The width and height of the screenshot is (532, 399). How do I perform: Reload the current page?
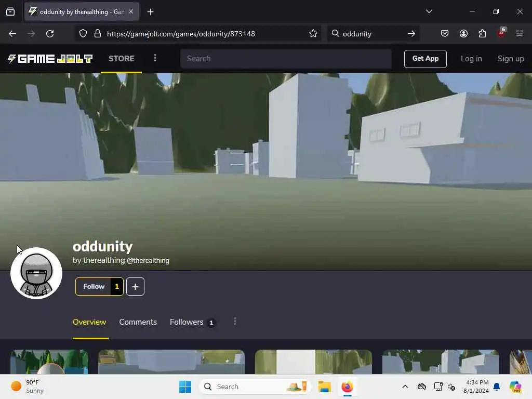point(50,34)
